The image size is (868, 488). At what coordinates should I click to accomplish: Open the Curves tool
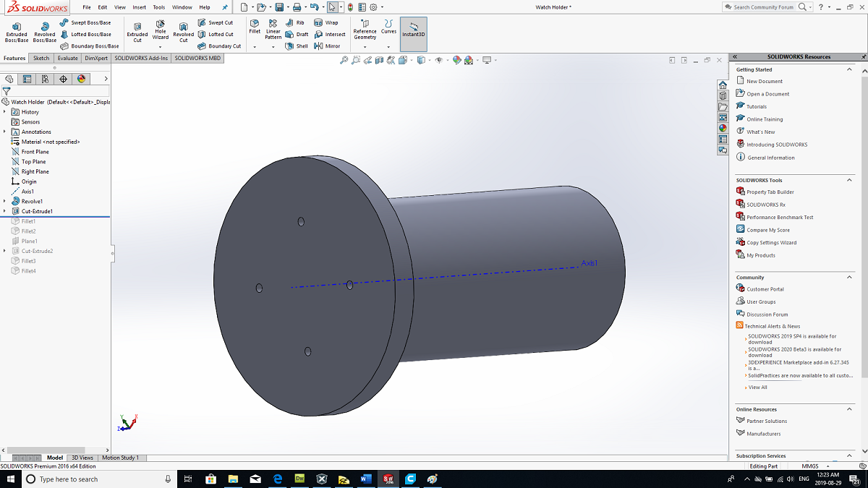point(389,27)
